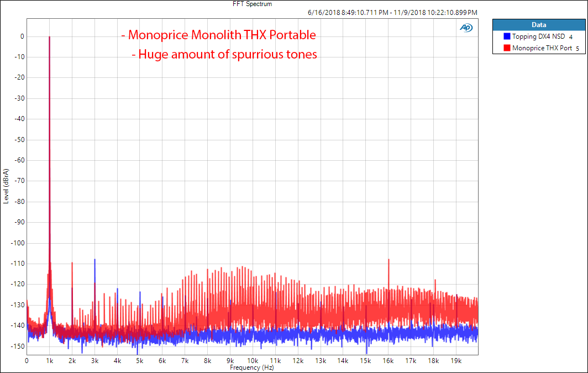Click the Audio Precision AP logo icon

[466, 28]
